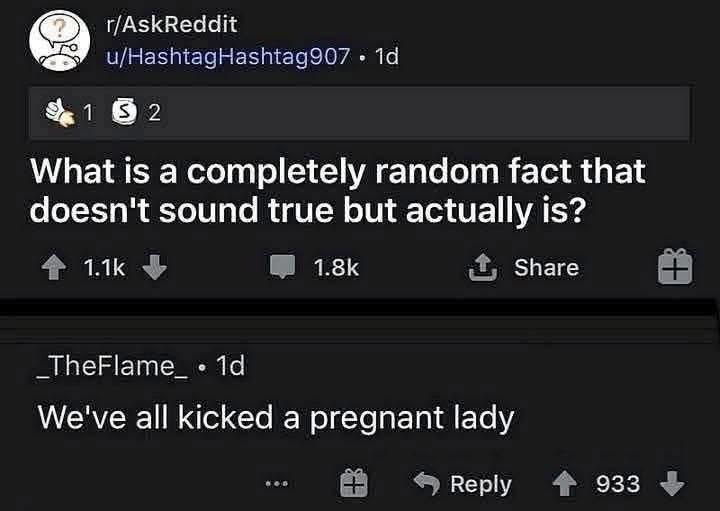
Task: Visit u/HashtagHashtag907's profile
Action: pyautogui.click(x=228, y=56)
